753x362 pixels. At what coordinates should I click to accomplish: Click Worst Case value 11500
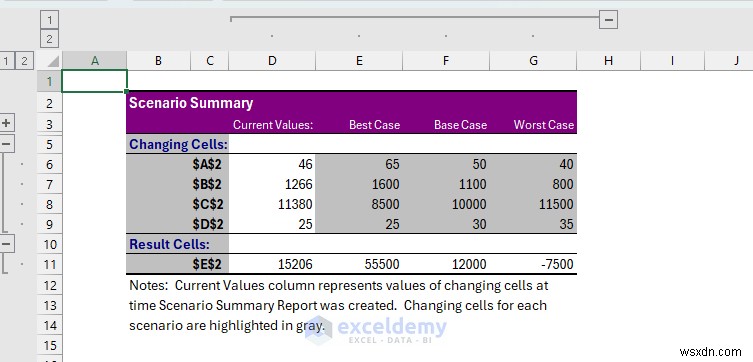coord(533,205)
